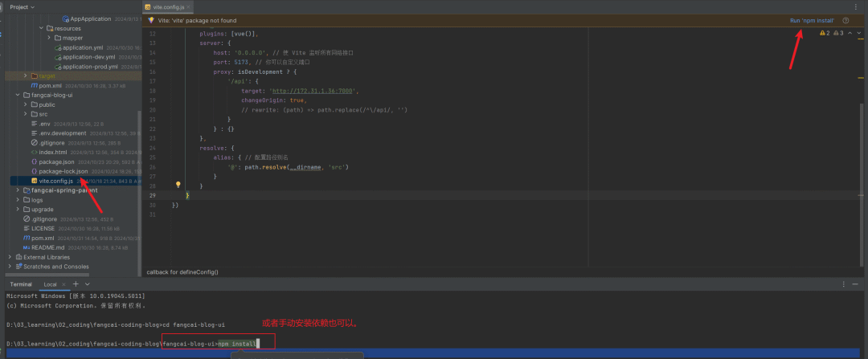This screenshot has height=359, width=868.
Task: Expand the target folder
Action: [x=26, y=75]
